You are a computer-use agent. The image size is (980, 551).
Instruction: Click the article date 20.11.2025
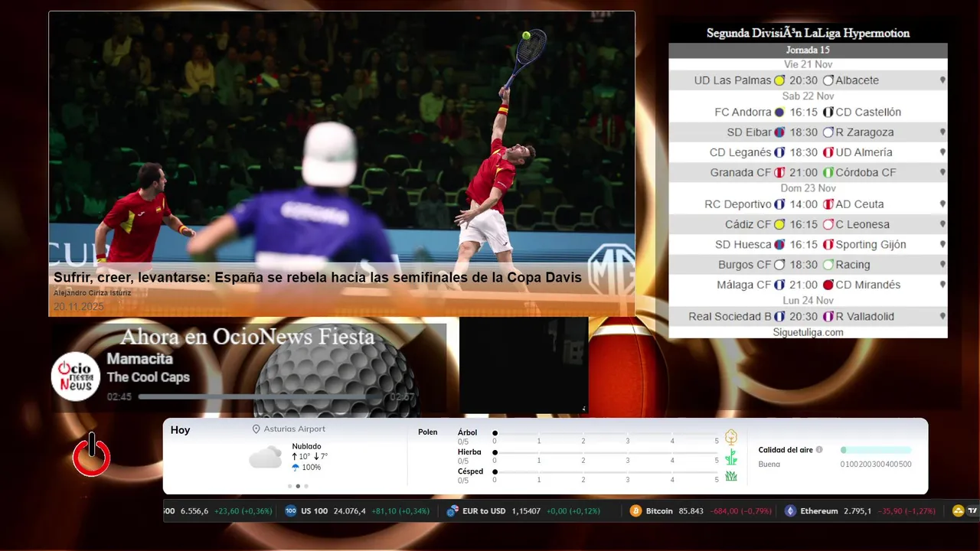[x=79, y=307]
